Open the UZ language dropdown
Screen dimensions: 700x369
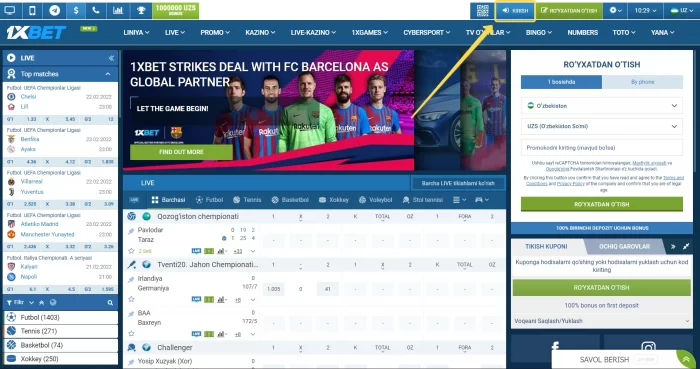click(682, 10)
